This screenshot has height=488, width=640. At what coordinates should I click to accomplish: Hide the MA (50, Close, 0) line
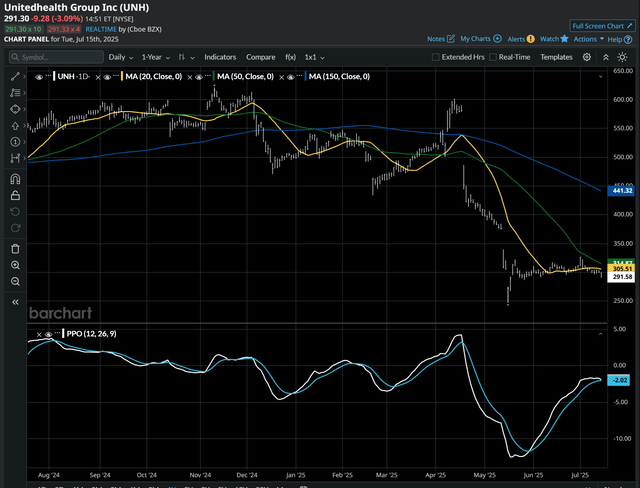point(199,77)
